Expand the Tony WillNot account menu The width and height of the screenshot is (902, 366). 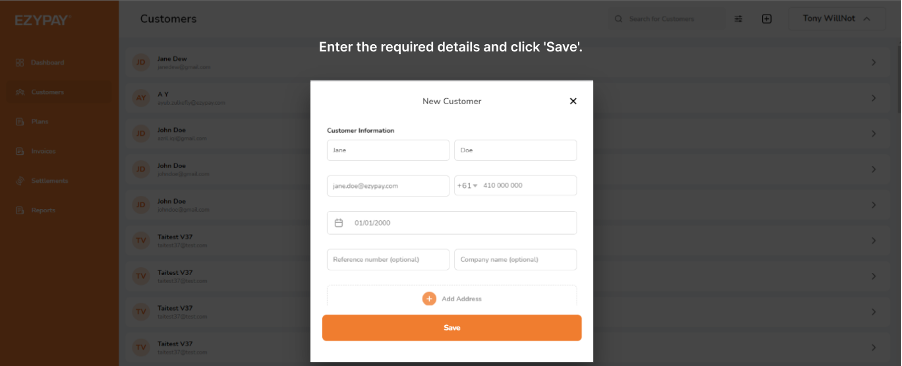(837, 19)
